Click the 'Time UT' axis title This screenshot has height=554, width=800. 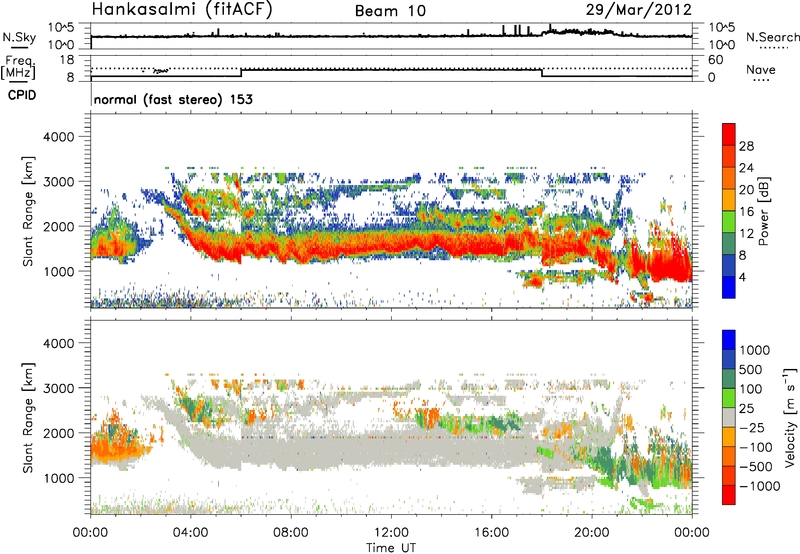point(391,548)
